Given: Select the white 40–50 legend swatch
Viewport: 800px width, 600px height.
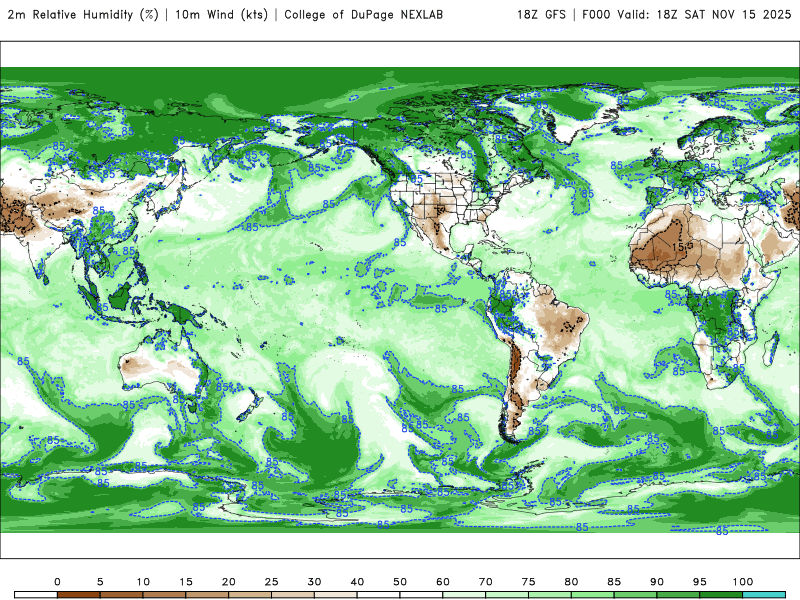Looking at the screenshot, I should point(379,595).
